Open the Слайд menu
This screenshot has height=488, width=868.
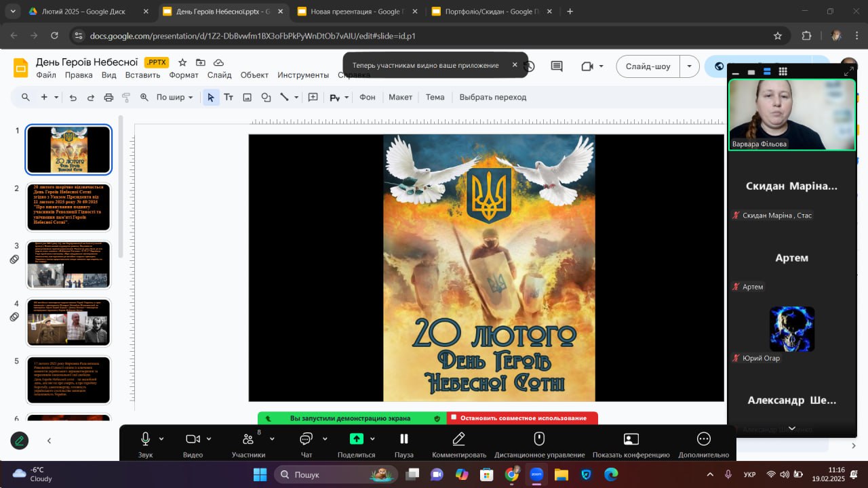tap(220, 75)
